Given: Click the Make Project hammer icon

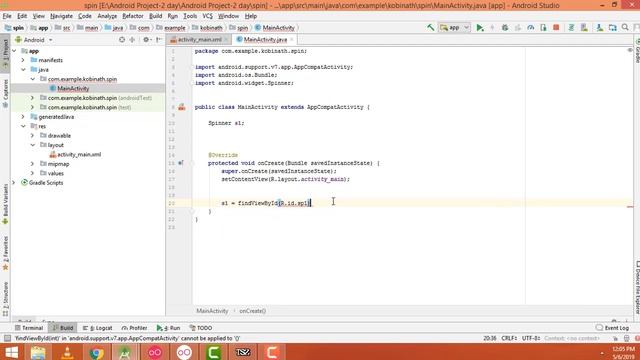Looking at the screenshot, I should [x=431, y=28].
